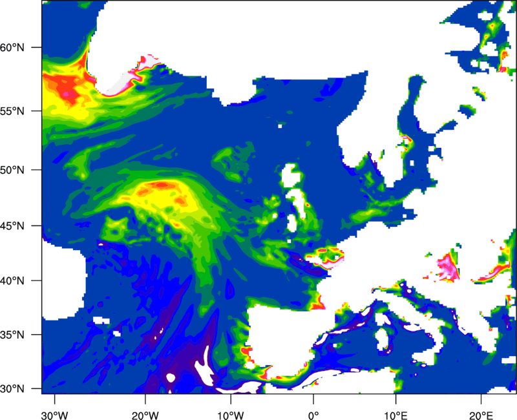
Task: Click the 45°N latitude label
Action: coord(12,226)
